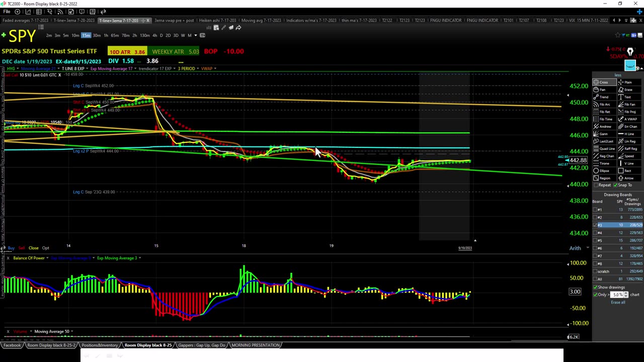Uncheck drawing board #3
Screen dimensions: 644x362
point(596,225)
